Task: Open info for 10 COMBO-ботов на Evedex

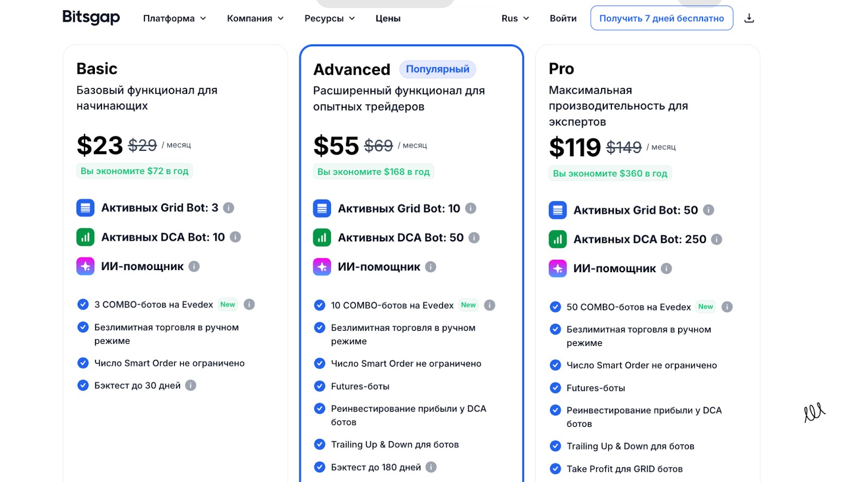Action: (x=490, y=305)
